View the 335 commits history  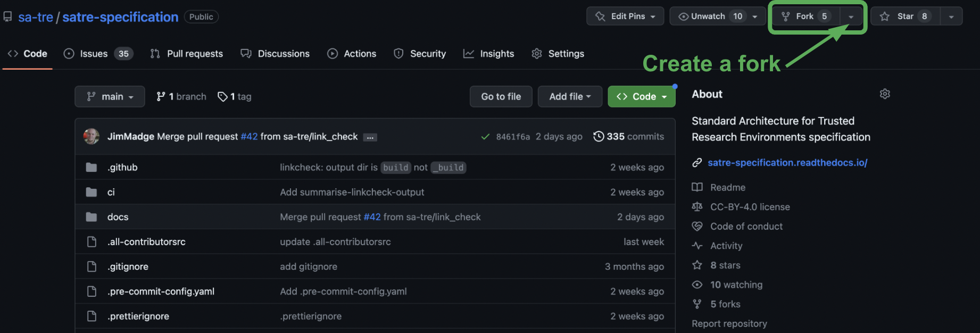[629, 137]
